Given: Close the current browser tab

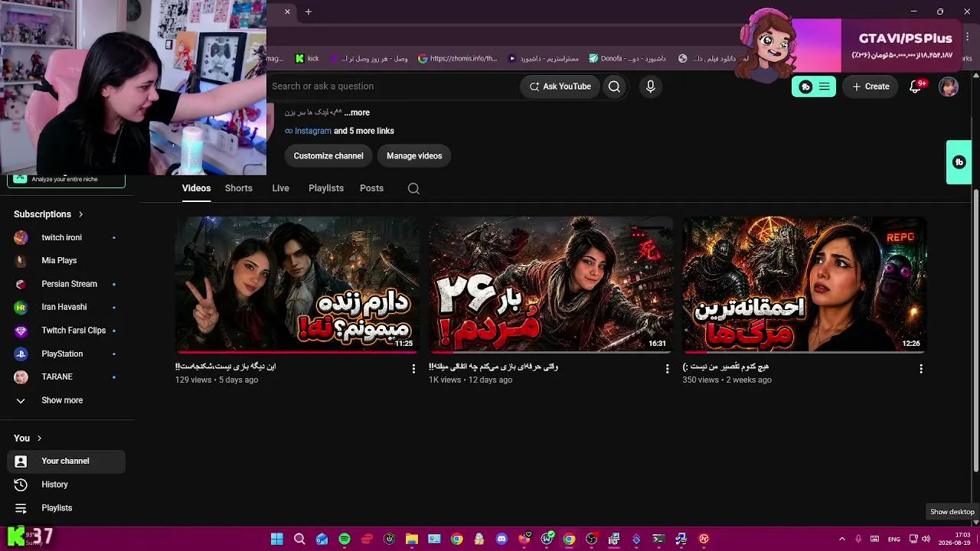Looking at the screenshot, I should (x=287, y=11).
